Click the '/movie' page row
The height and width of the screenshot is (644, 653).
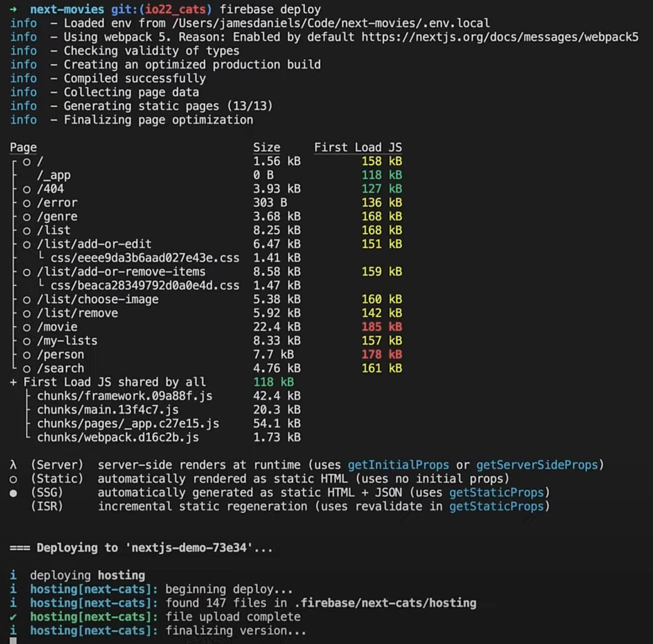tap(206, 327)
